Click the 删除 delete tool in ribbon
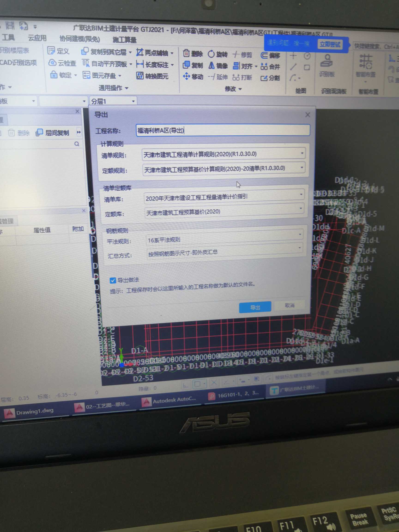The width and height of the screenshot is (399, 532). click(x=193, y=53)
